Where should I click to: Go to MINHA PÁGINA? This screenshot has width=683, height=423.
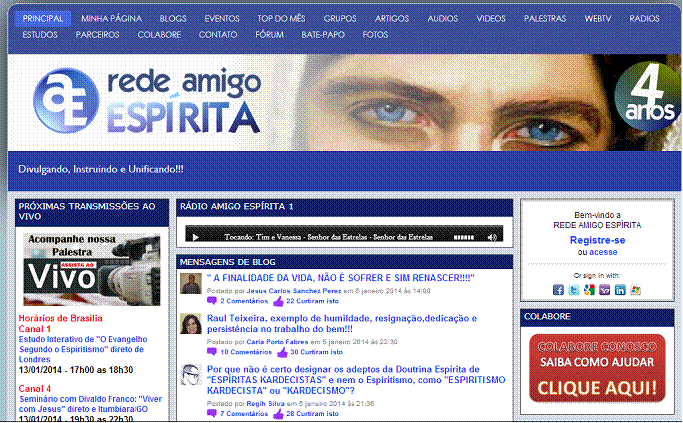[x=112, y=19]
